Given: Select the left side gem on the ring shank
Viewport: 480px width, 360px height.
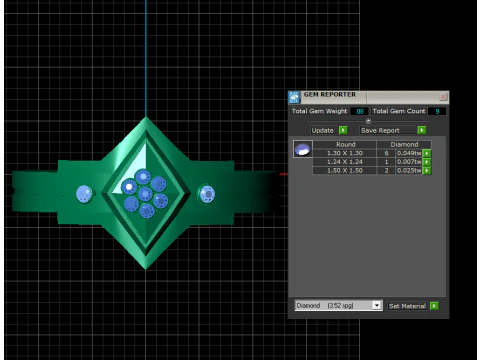Looking at the screenshot, I should pyautogui.click(x=84, y=194).
